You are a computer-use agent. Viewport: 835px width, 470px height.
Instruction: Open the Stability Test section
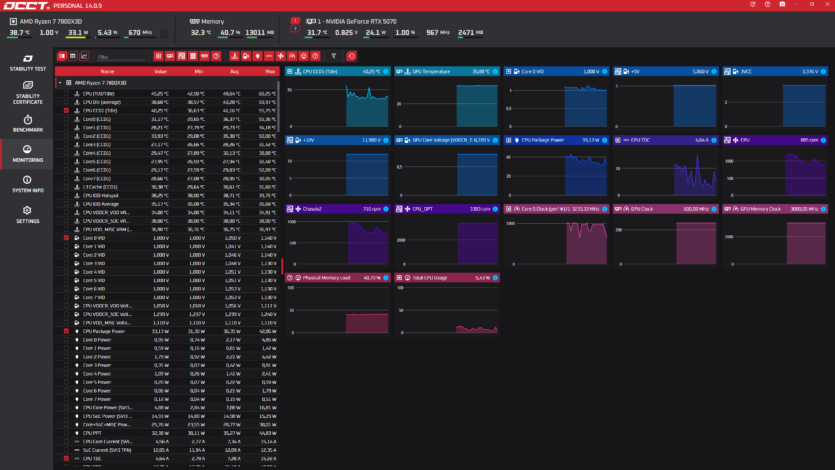[28, 62]
